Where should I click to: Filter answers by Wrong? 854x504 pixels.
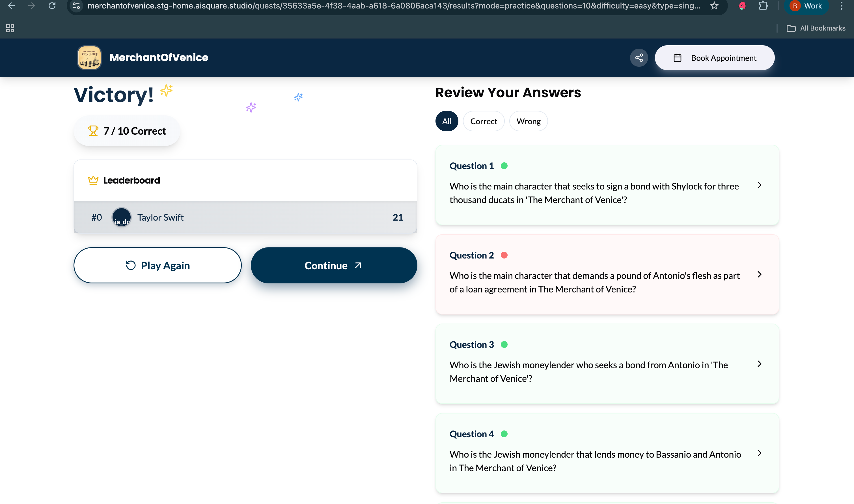(x=528, y=121)
